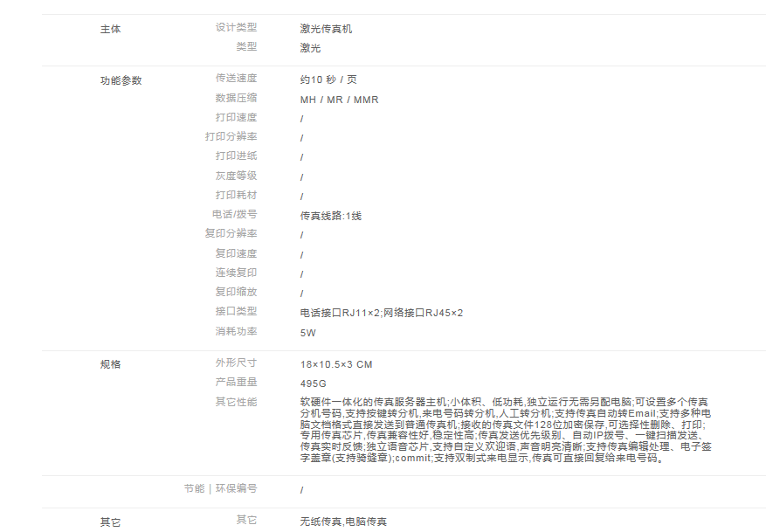Click the 其它性能 label
The image size is (766, 532).
click(x=236, y=402)
